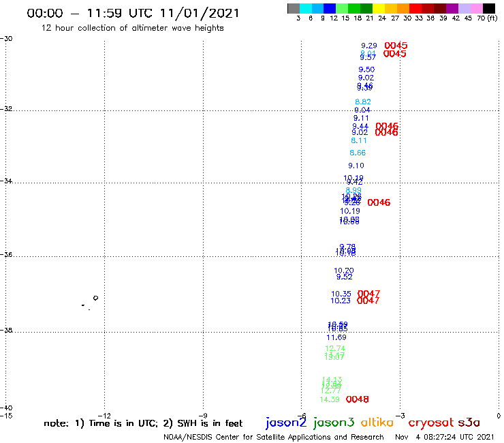The height and width of the screenshot is (443, 504).
Task: Click the light blue value 8.99
Action: click(353, 190)
